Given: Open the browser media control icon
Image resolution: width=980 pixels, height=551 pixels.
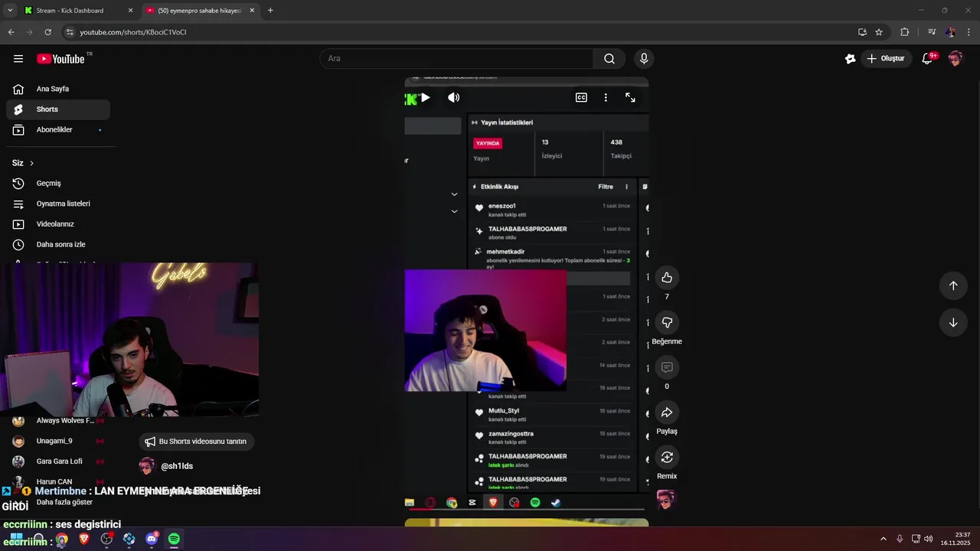Looking at the screenshot, I should coord(931,32).
